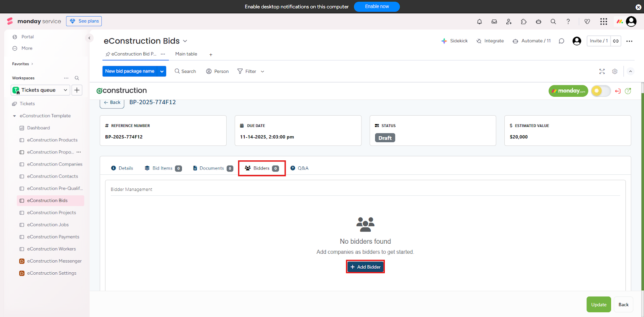This screenshot has height=317, width=644.
Task: Switch to the Bidders tab
Action: click(x=262, y=168)
